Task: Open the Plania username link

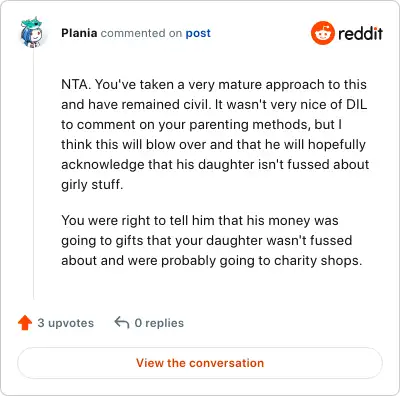Action: 79,33
